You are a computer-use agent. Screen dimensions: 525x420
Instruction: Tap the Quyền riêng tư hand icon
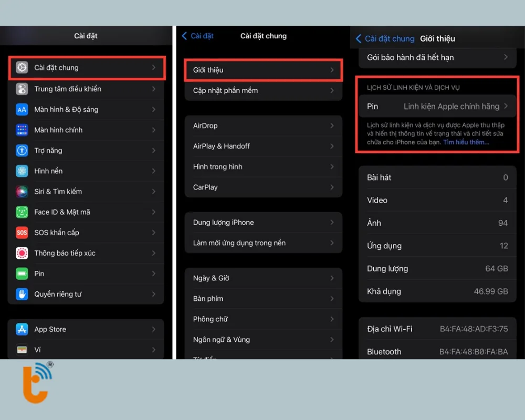coord(22,294)
